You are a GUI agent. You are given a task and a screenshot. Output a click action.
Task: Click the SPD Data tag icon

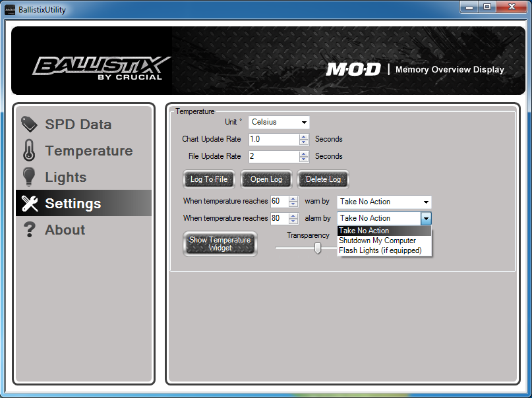(x=29, y=124)
